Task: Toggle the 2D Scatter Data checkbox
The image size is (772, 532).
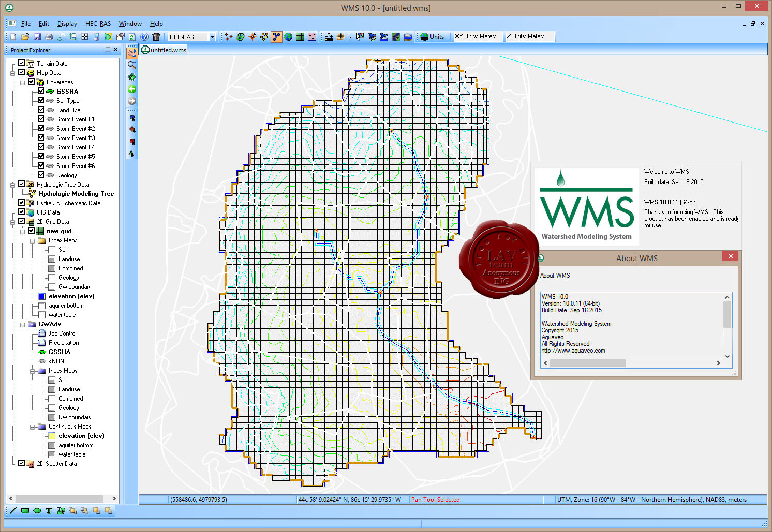Action: (22, 463)
